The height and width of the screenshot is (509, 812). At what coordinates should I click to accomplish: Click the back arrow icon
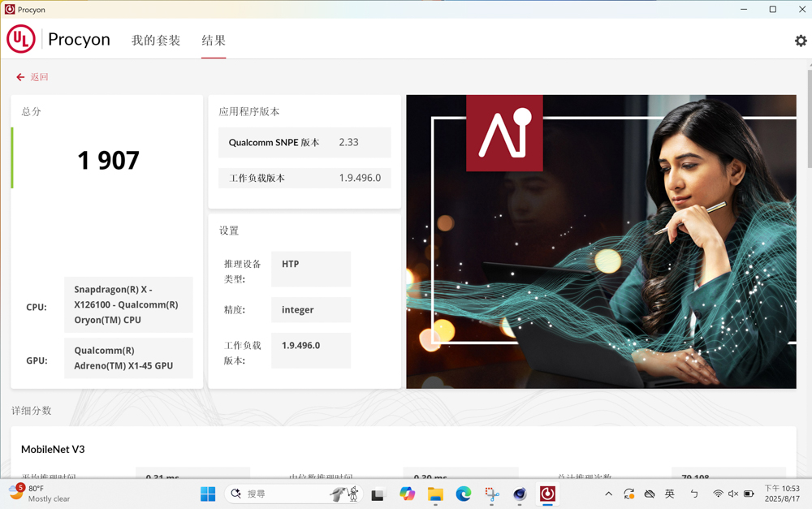click(x=20, y=77)
